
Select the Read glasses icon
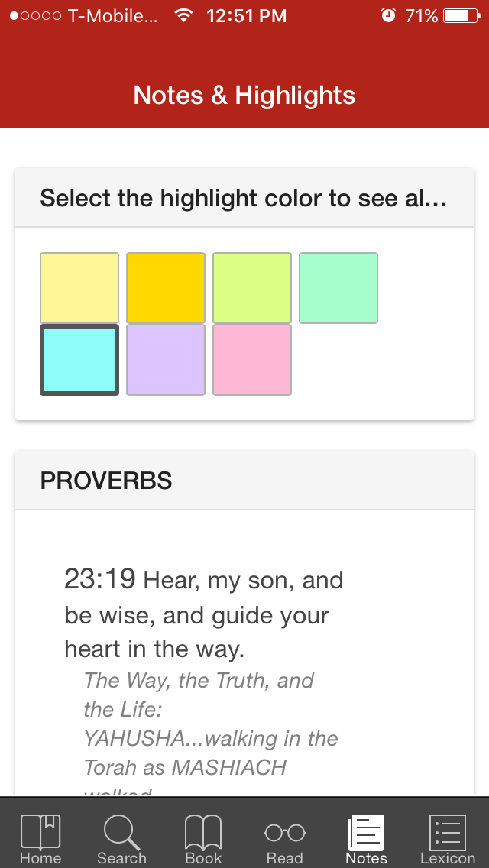[x=285, y=832]
